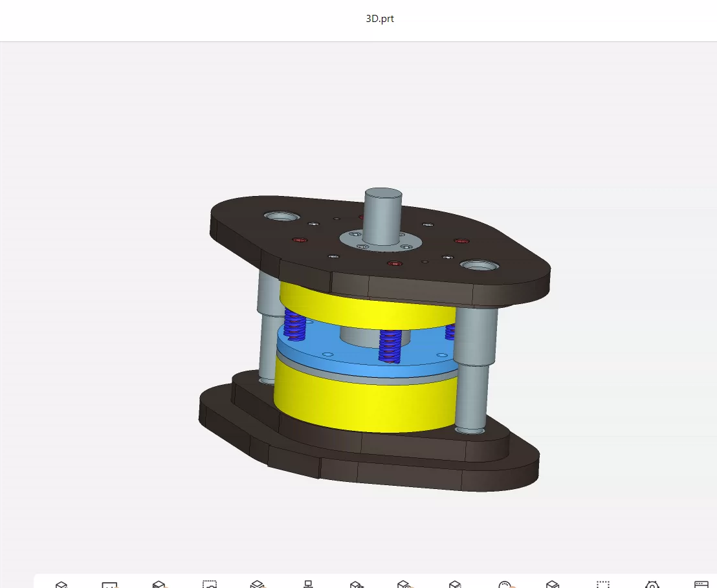Click the dashed-square selection icon with shape inside
The width and height of the screenshot is (717, 588).
click(210, 584)
